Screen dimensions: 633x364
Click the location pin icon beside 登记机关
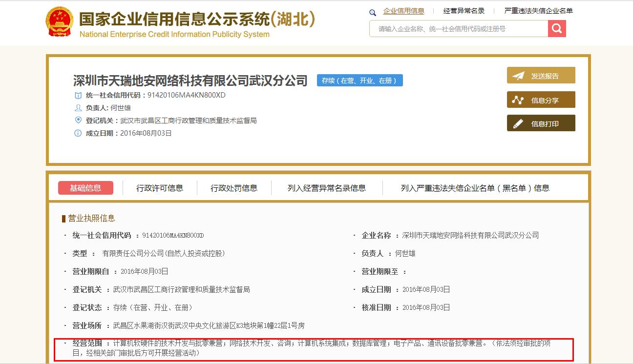point(78,120)
